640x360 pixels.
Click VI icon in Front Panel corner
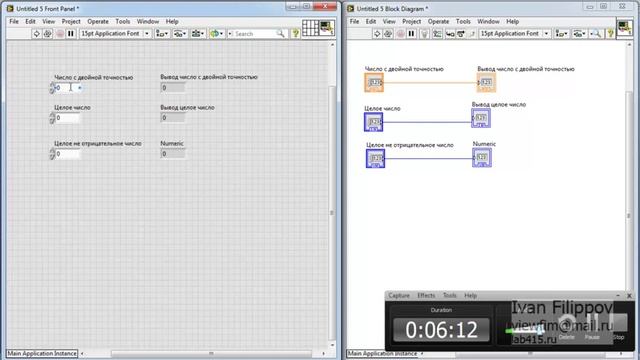coord(327,28)
